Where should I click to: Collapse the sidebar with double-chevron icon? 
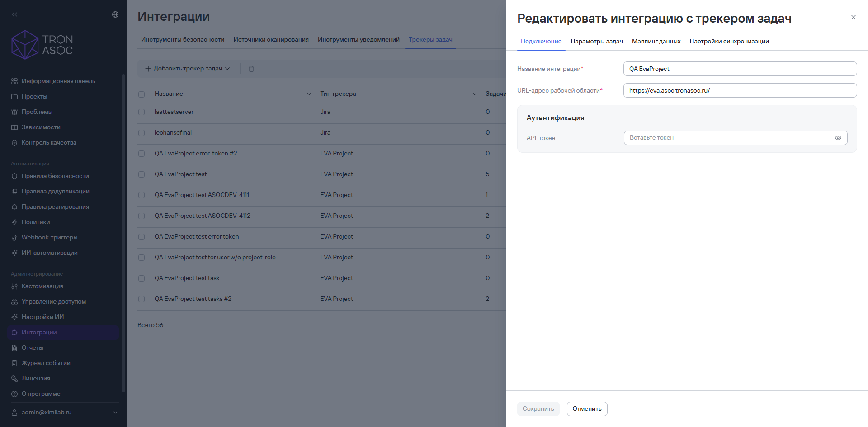[x=14, y=14]
